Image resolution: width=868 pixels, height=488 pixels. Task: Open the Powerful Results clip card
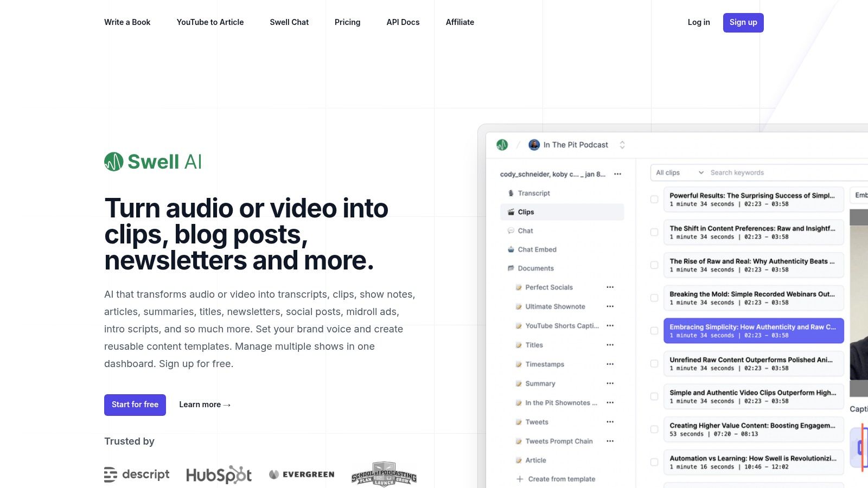(754, 200)
